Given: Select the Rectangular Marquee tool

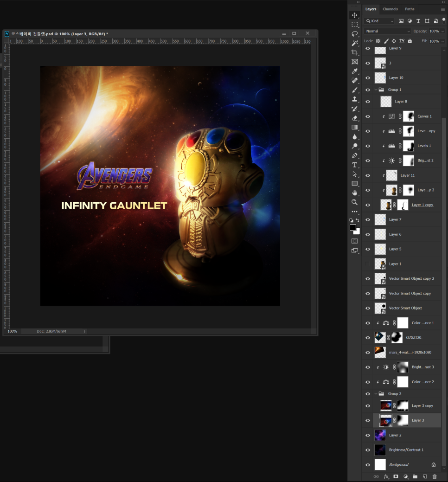Looking at the screenshot, I should coord(355,24).
